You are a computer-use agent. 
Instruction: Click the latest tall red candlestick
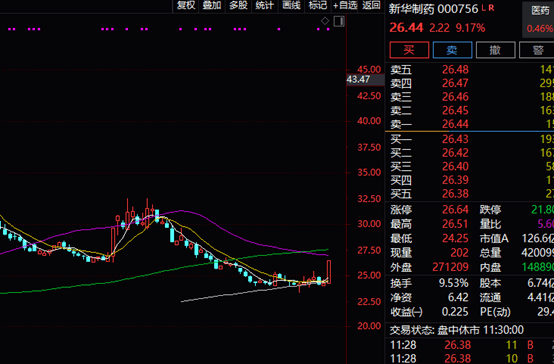coord(329,271)
